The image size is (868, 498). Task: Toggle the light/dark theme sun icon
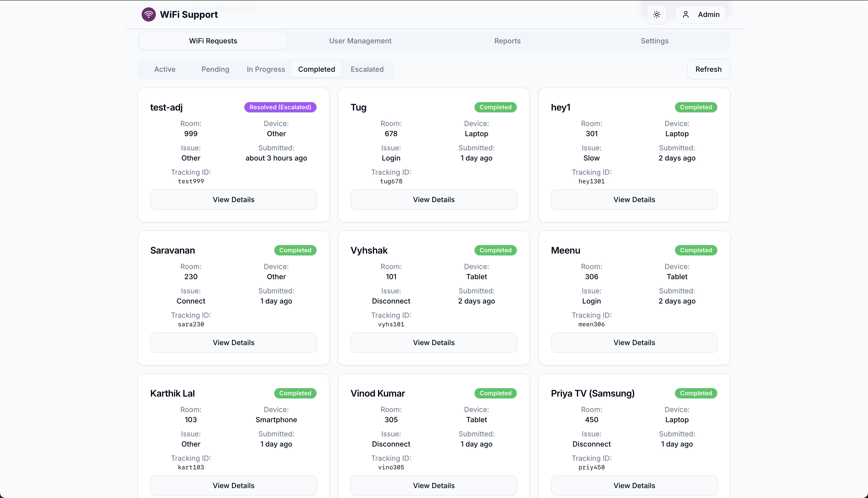[x=657, y=14]
